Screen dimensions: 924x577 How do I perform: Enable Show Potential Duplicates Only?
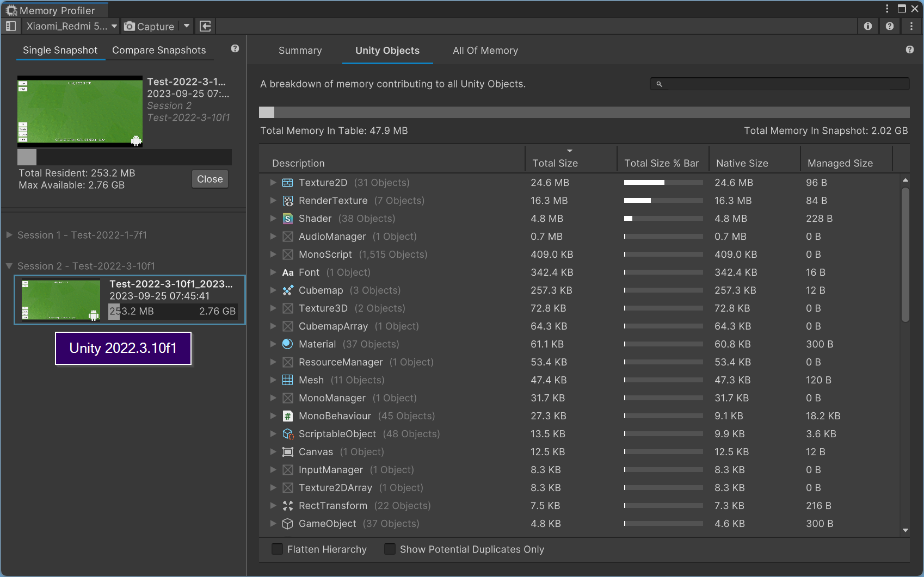(x=390, y=549)
